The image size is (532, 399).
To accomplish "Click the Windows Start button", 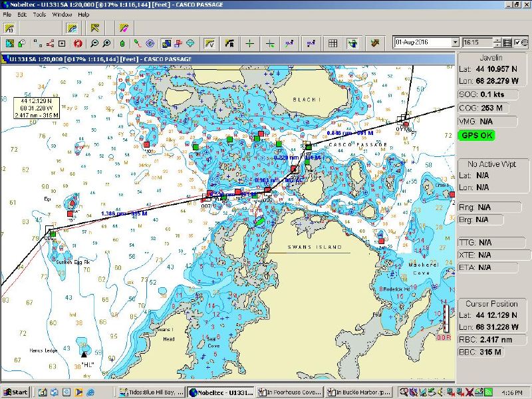I will coord(15,392).
